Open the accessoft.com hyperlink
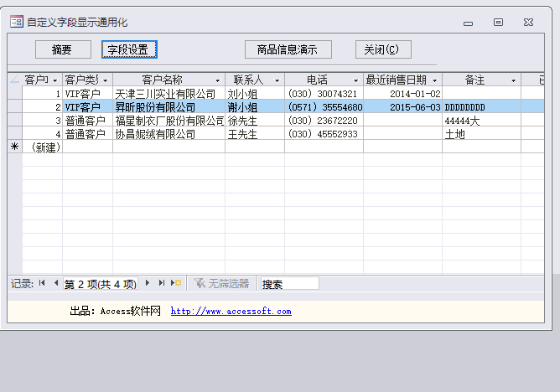This screenshot has width=560, height=392. 231,311
